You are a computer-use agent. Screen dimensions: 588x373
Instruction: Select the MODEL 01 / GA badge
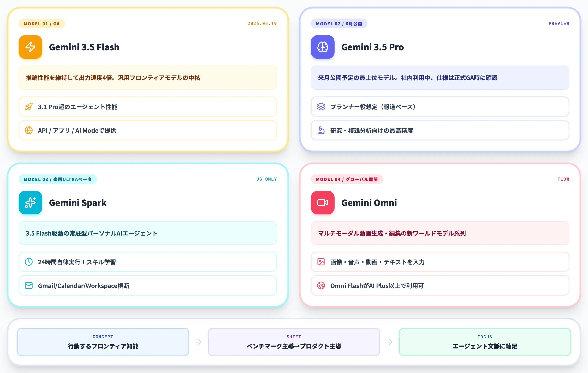(x=42, y=24)
